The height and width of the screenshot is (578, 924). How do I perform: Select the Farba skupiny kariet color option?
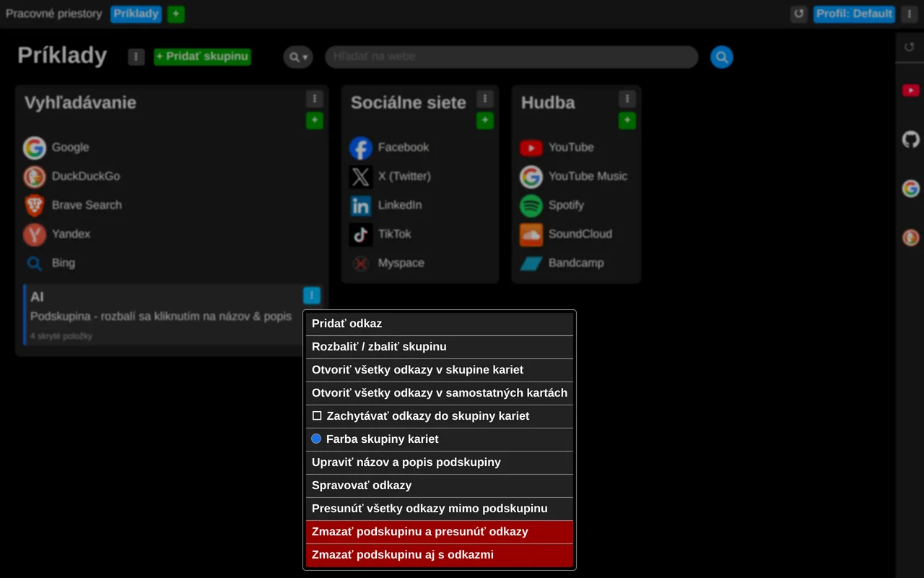pos(439,439)
